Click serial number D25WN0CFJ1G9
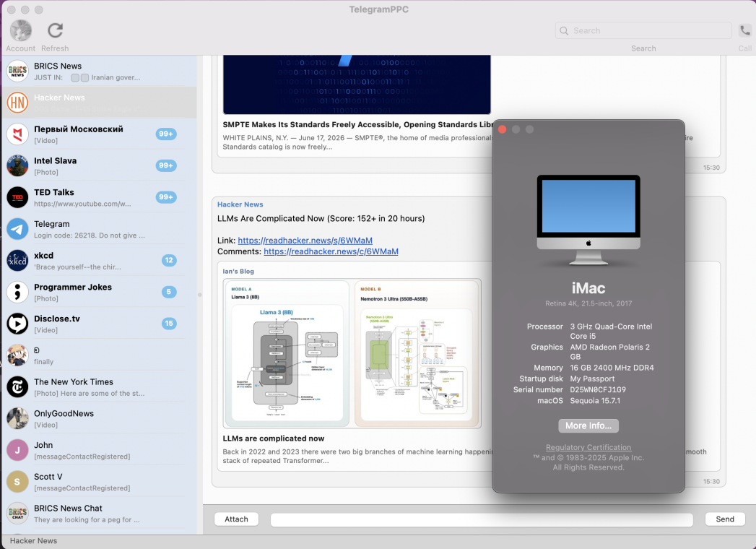 coord(598,390)
